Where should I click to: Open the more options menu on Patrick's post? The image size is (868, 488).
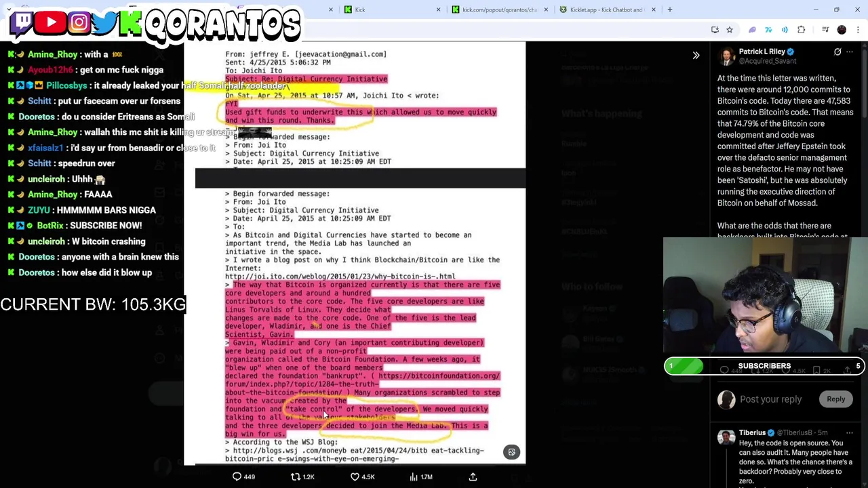pos(850,52)
